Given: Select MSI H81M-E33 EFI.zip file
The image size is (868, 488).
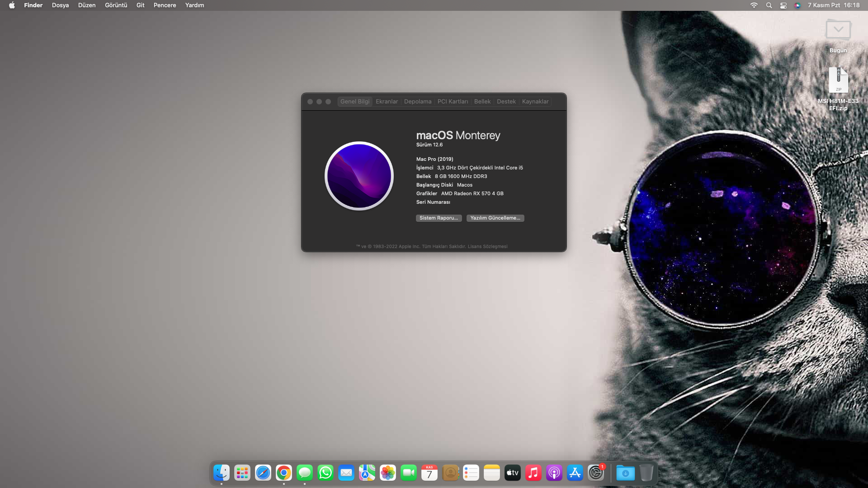Looking at the screenshot, I should tap(838, 81).
